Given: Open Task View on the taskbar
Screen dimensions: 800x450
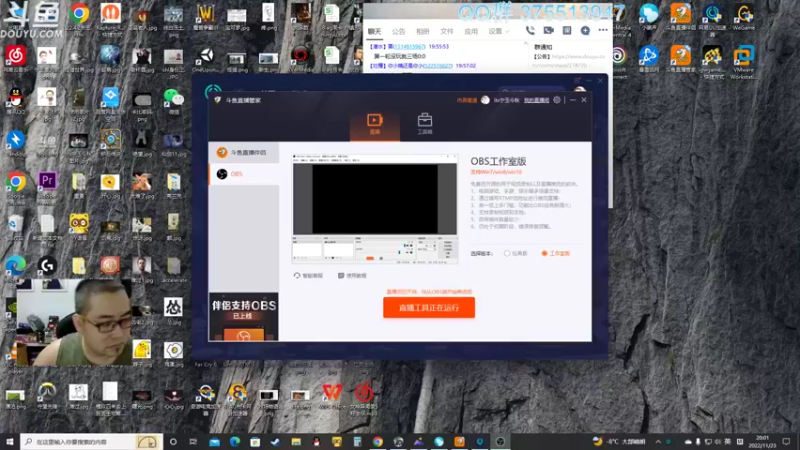Looking at the screenshot, I should coord(193,442).
